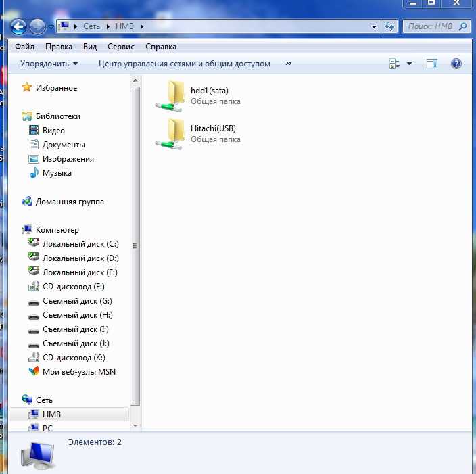Click the Локальный диск (D:) drive icon

point(34,257)
